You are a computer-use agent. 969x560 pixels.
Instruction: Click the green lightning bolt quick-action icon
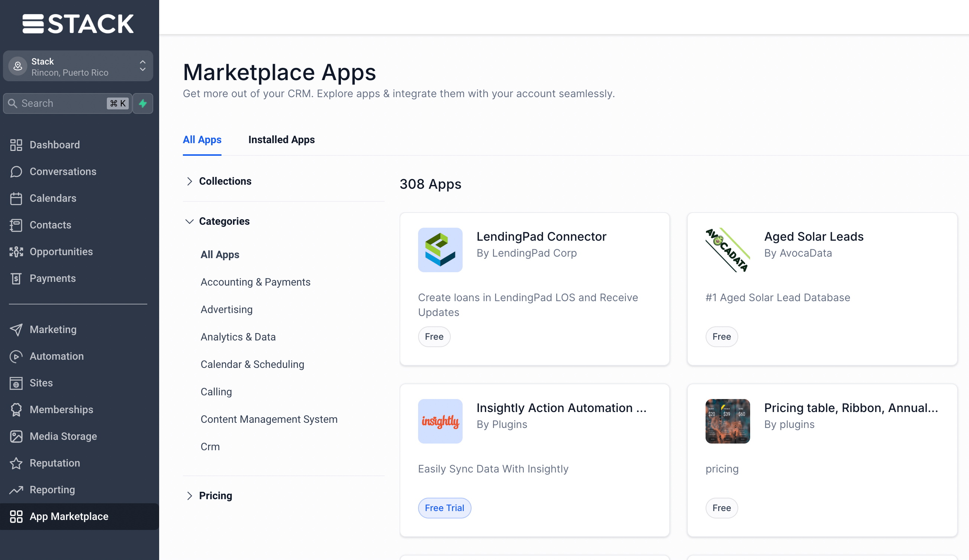point(143,103)
